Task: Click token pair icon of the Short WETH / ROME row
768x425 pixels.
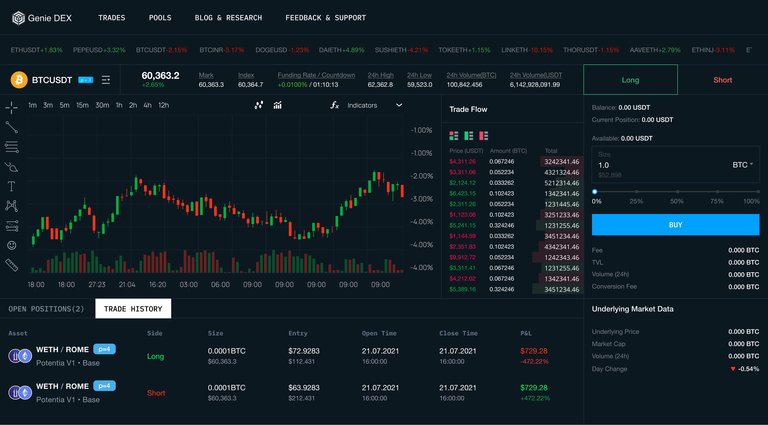Action: tap(20, 393)
